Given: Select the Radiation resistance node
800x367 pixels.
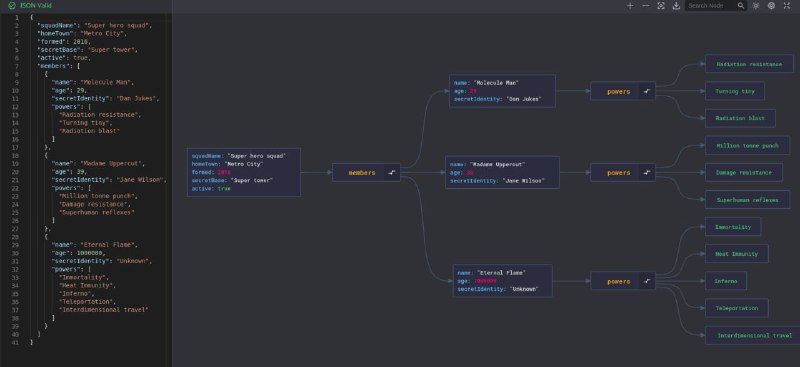Looking at the screenshot, I should 749,64.
